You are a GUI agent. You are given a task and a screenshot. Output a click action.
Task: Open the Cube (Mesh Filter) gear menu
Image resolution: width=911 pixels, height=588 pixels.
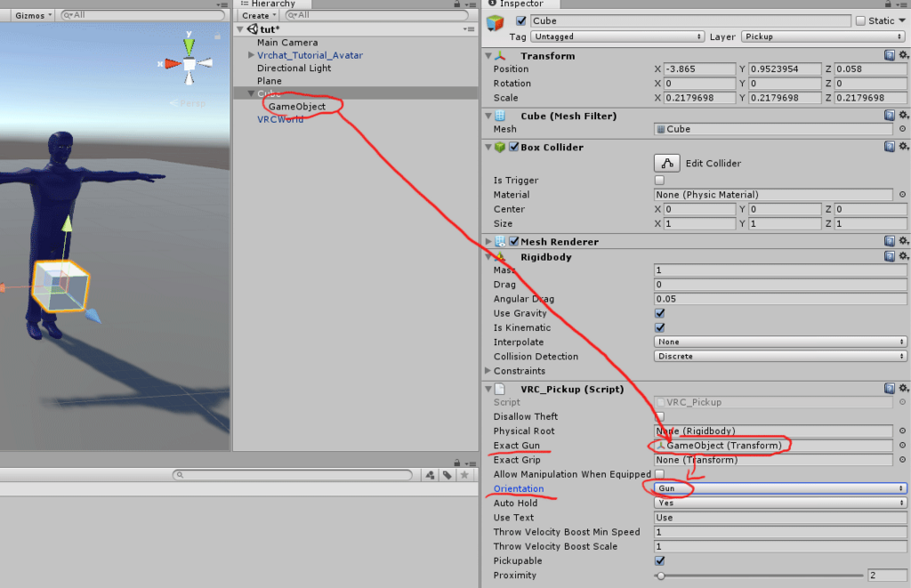tap(904, 116)
